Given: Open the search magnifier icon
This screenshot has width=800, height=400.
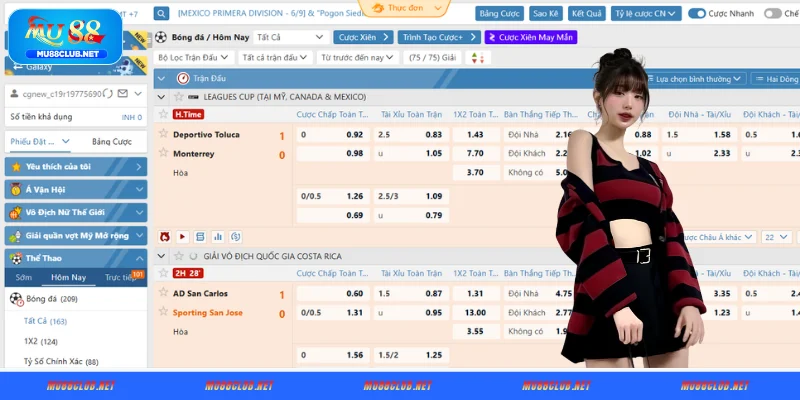Looking at the screenshot, I should [161, 13].
